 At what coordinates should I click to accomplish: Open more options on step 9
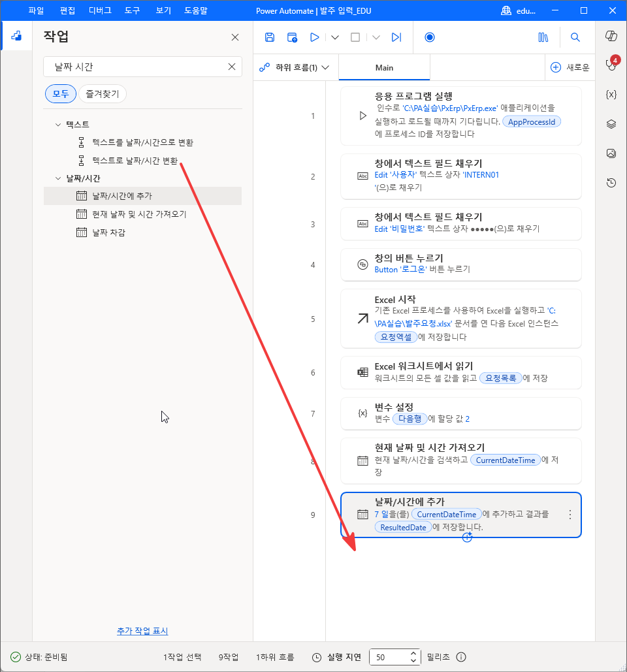point(570,515)
